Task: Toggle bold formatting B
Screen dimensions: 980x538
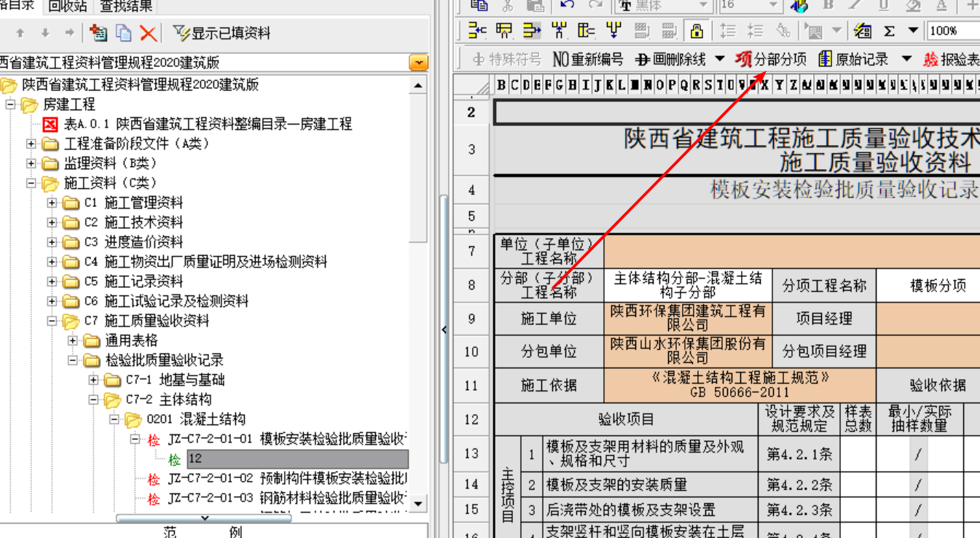Action: [x=828, y=5]
